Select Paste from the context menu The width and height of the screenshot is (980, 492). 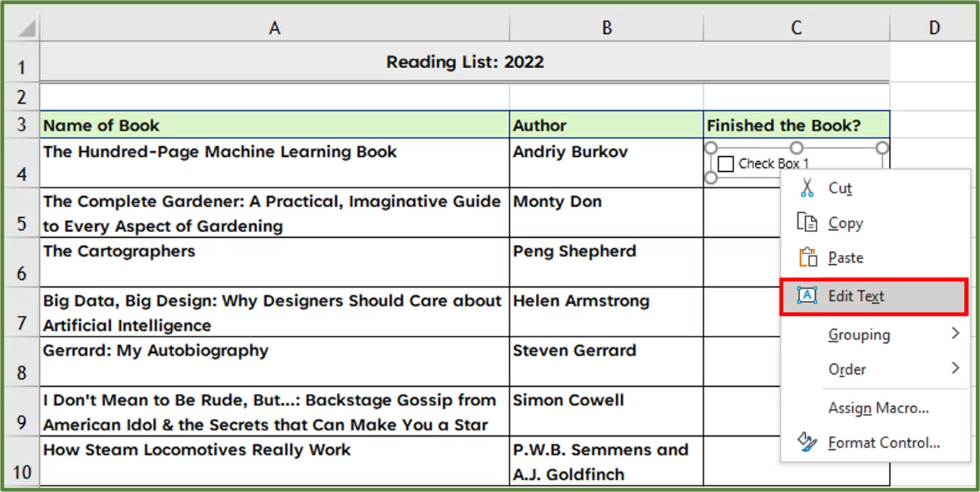(846, 257)
